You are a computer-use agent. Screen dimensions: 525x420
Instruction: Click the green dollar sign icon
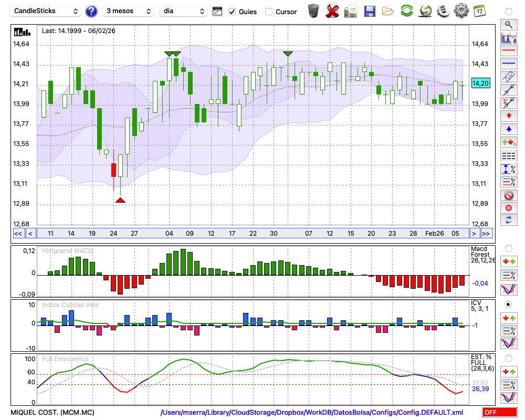tap(425, 11)
